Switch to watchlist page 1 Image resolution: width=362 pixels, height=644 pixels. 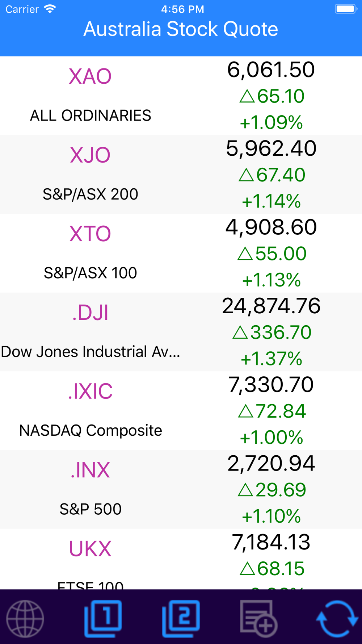[x=103, y=618]
